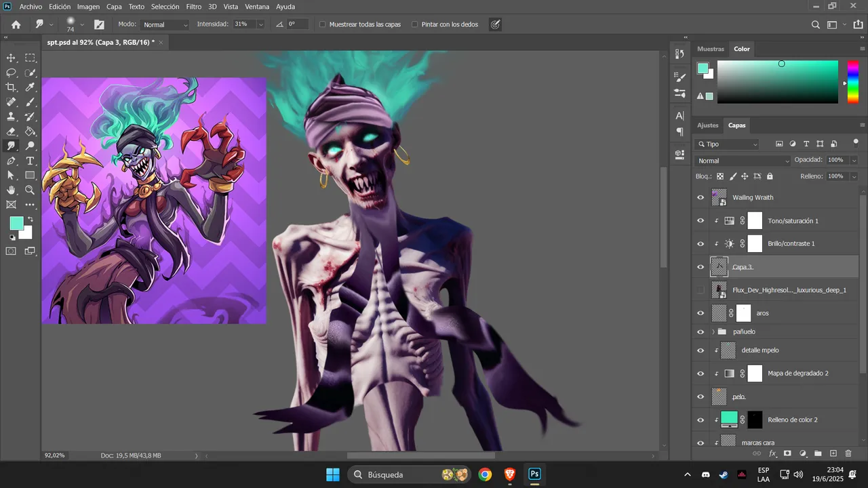The height and width of the screenshot is (488, 868).
Task: Switch to the Muestras tab
Action: [711, 49]
